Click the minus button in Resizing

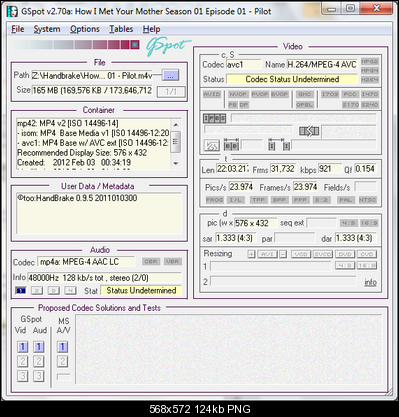click(x=283, y=254)
